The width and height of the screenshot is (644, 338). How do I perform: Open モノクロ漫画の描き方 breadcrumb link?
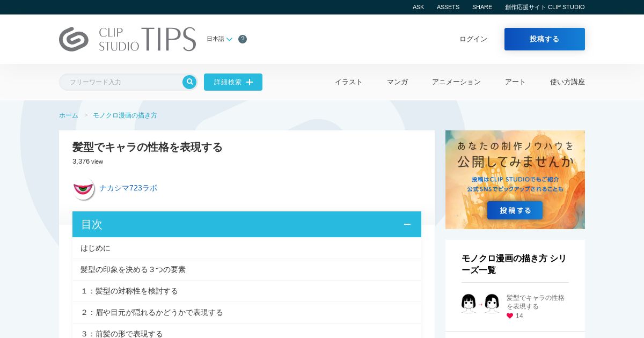(x=125, y=115)
